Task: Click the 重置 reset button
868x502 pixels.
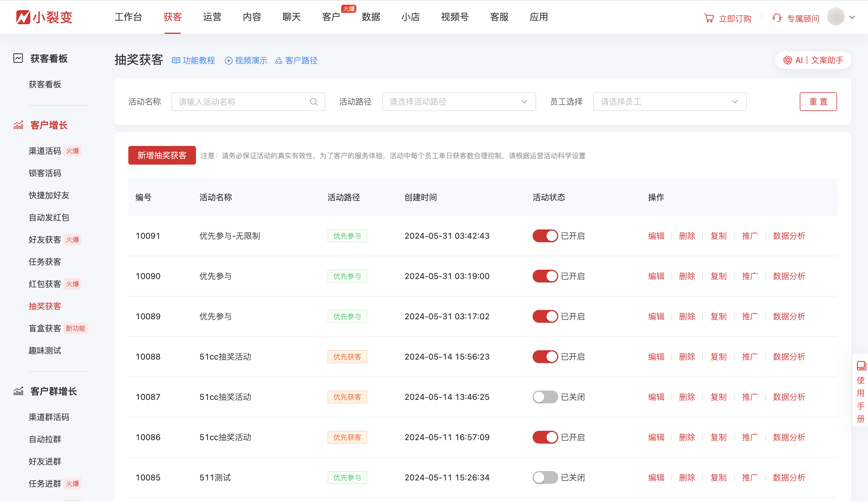Action: tap(818, 101)
